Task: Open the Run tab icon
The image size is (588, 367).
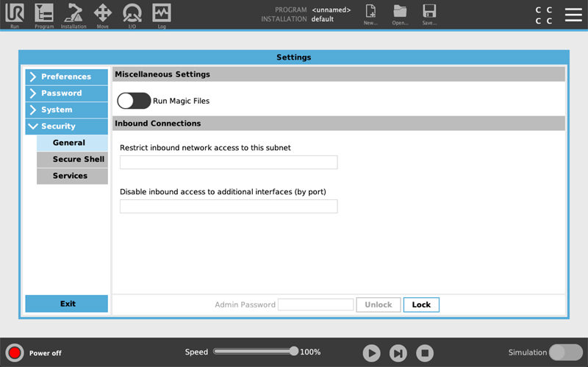Action: [x=15, y=13]
